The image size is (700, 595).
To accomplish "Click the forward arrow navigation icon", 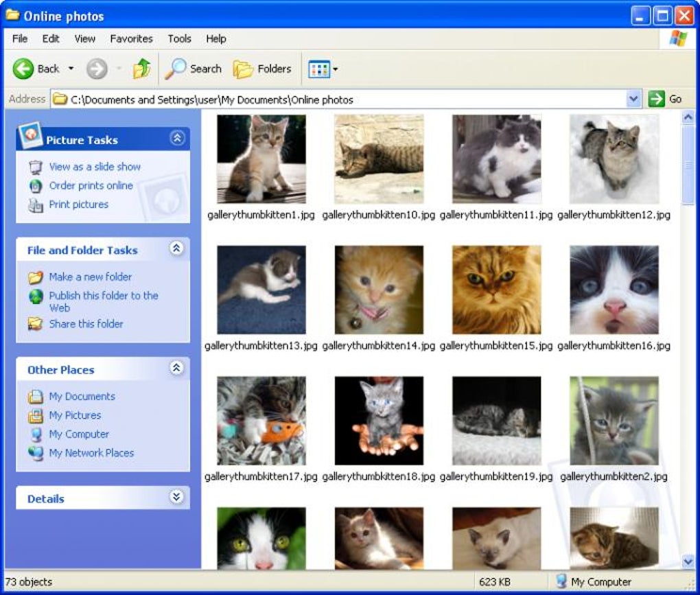I will tap(97, 69).
